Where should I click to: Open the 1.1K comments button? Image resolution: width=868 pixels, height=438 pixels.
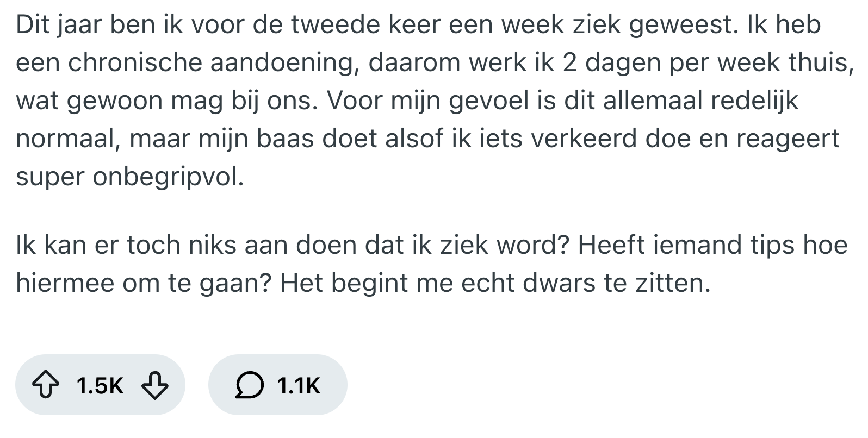pos(277,385)
